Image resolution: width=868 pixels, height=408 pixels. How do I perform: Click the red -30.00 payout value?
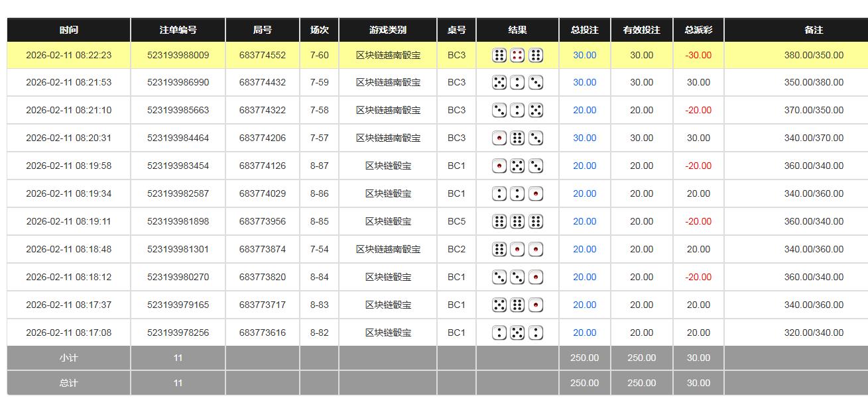[698, 55]
